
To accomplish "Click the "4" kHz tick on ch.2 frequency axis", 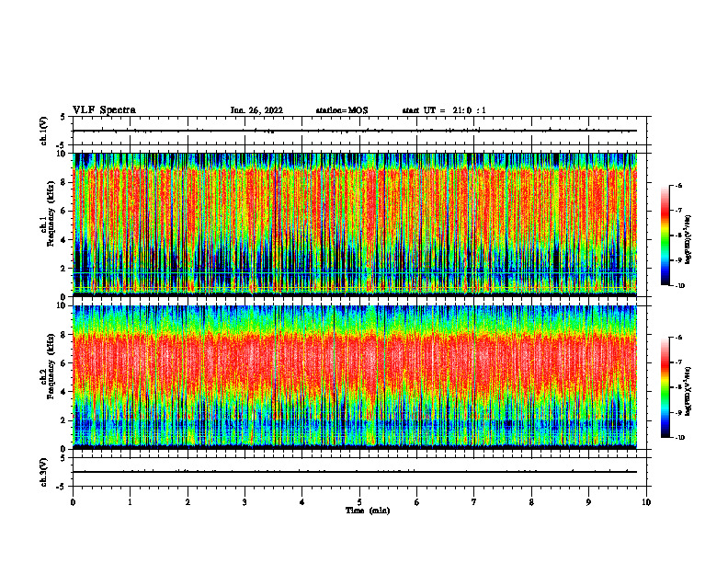I will coord(64,392).
